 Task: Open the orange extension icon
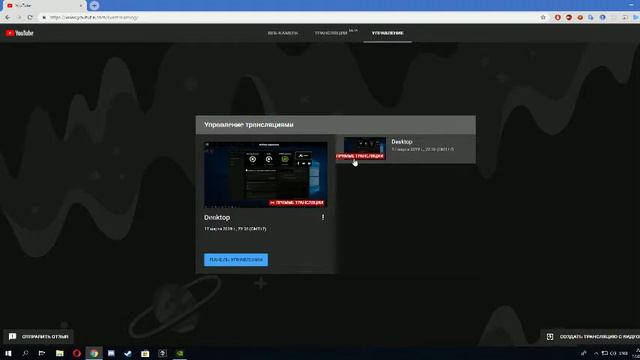tap(580, 18)
